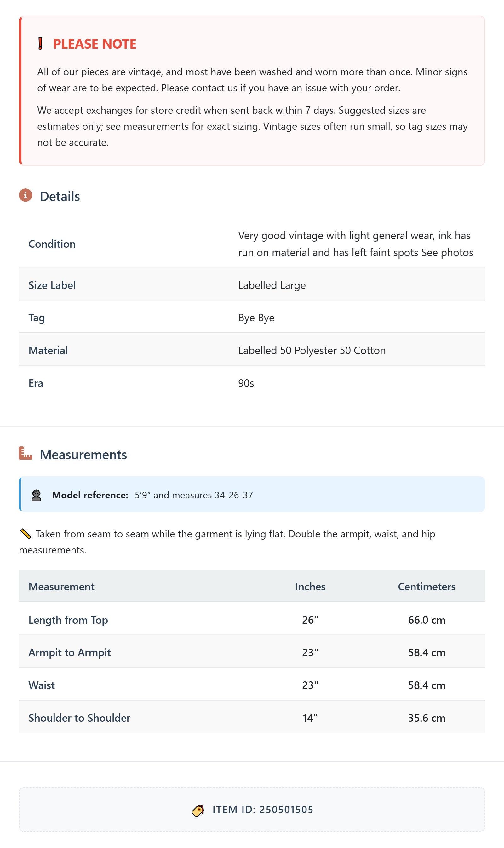Click the model reference person icon

click(36, 495)
